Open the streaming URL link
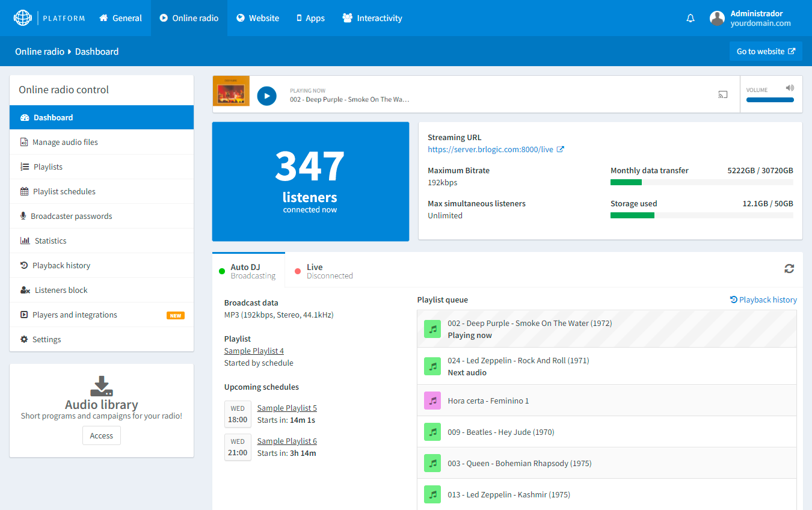The image size is (812, 510). (x=491, y=149)
